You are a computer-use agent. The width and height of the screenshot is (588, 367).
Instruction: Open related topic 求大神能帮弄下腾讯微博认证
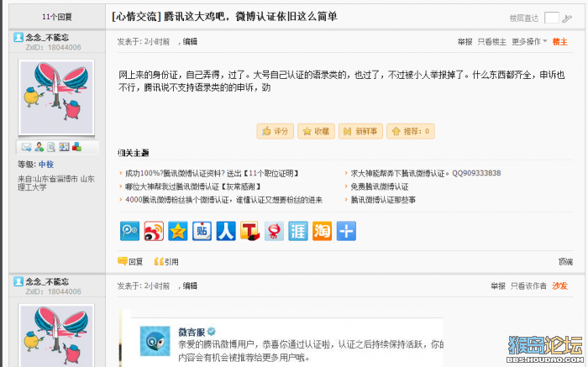pos(426,173)
